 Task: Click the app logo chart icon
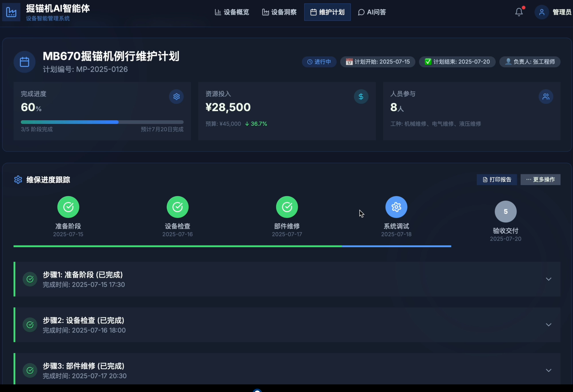click(11, 12)
